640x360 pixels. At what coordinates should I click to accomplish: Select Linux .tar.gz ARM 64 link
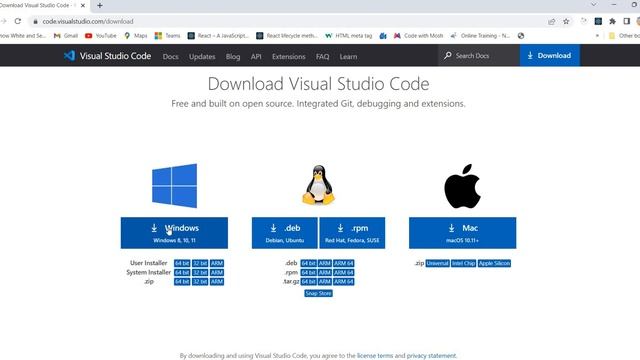coord(344,282)
